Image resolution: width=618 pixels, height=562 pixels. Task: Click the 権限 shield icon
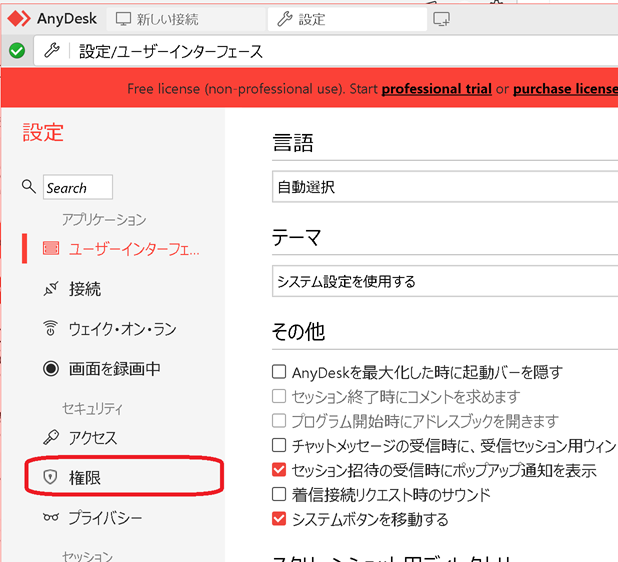coord(50,477)
